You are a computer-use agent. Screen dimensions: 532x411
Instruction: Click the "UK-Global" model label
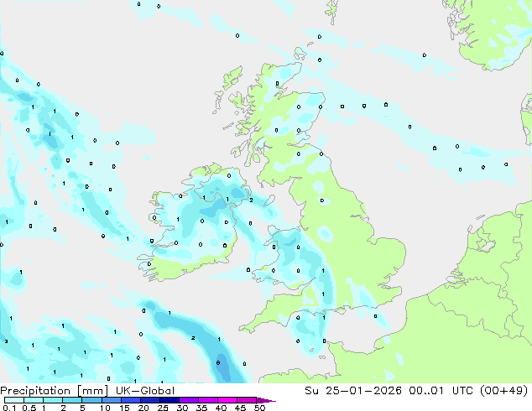tap(145, 391)
